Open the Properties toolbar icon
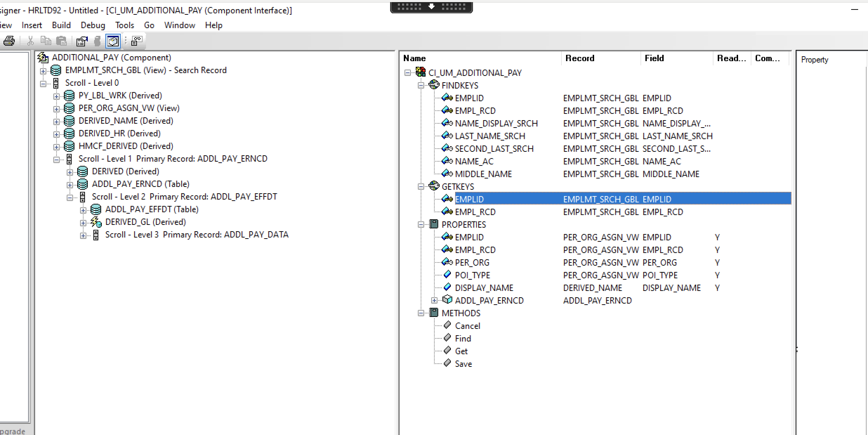Viewport: 868px width, 435px height. click(x=82, y=41)
